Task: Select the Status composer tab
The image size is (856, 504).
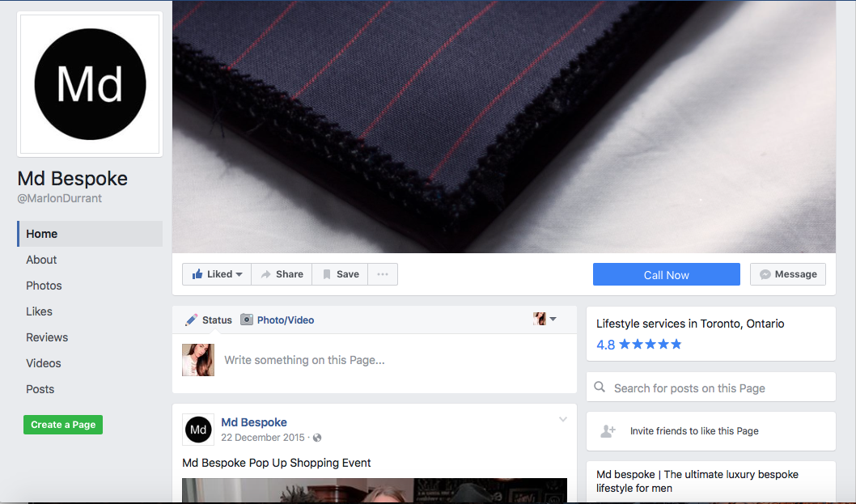Action: point(209,320)
